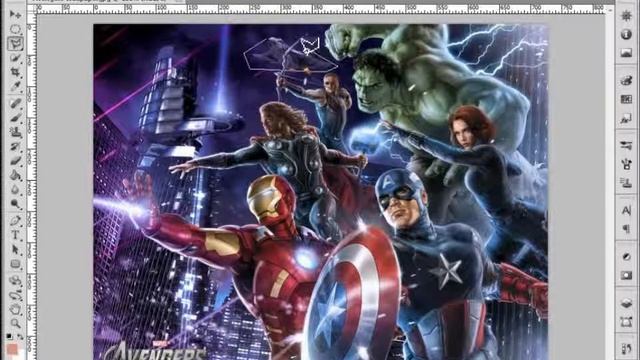Screen dimensions: 640x360
Task: Select the Hand tool
Action: (x=15, y=309)
